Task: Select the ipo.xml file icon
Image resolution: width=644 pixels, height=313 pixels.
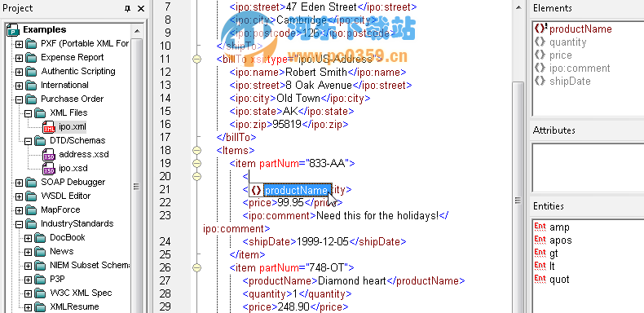Action: click(x=49, y=127)
